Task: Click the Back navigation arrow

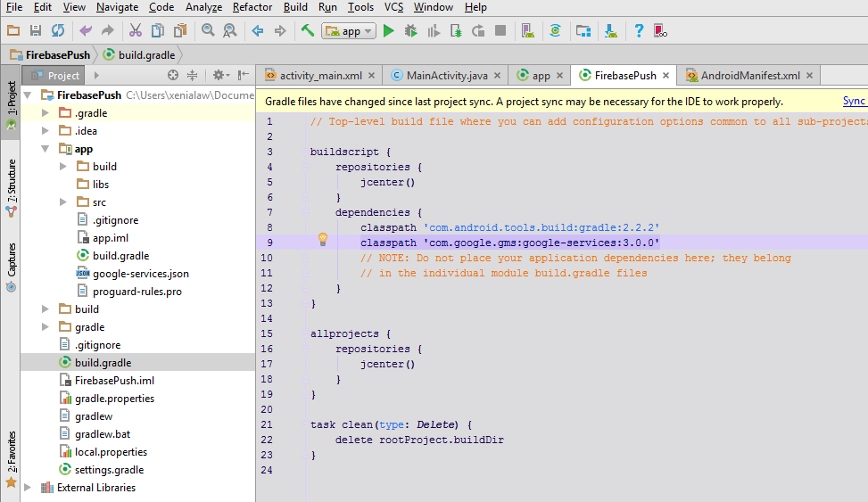Action: 258,31
